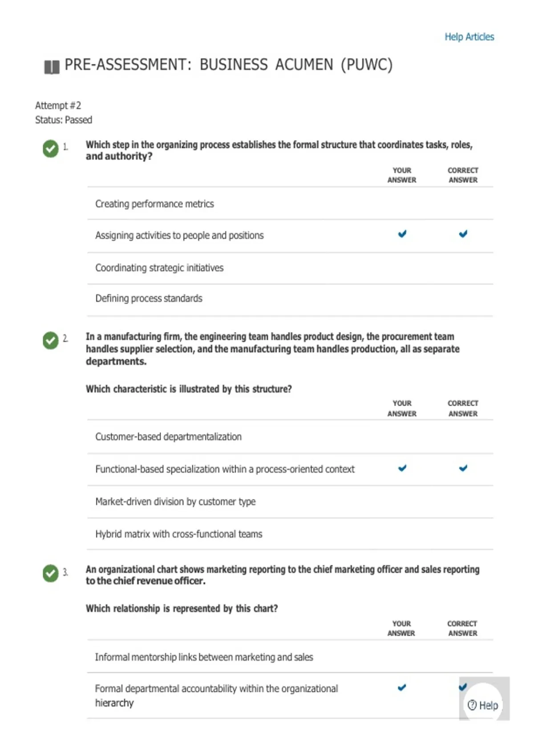Click Your Answer check for Formal departmental accountability

click(x=402, y=688)
